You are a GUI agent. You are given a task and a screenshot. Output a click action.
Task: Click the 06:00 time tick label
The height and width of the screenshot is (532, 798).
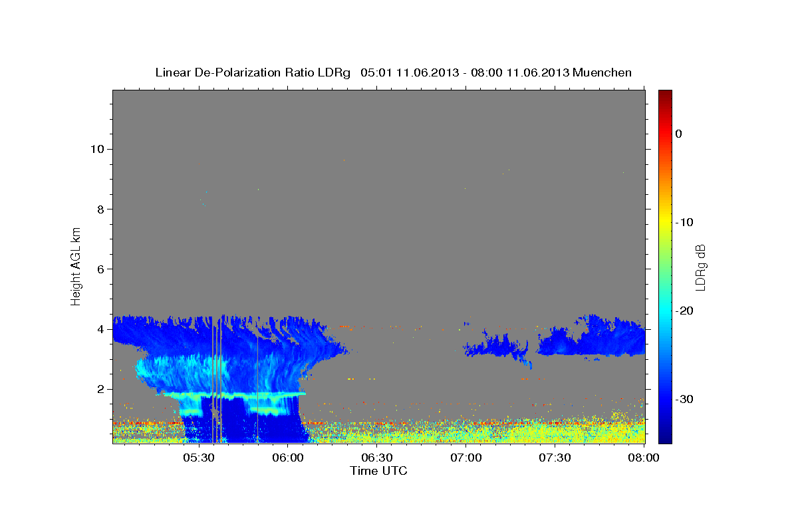[288, 458]
